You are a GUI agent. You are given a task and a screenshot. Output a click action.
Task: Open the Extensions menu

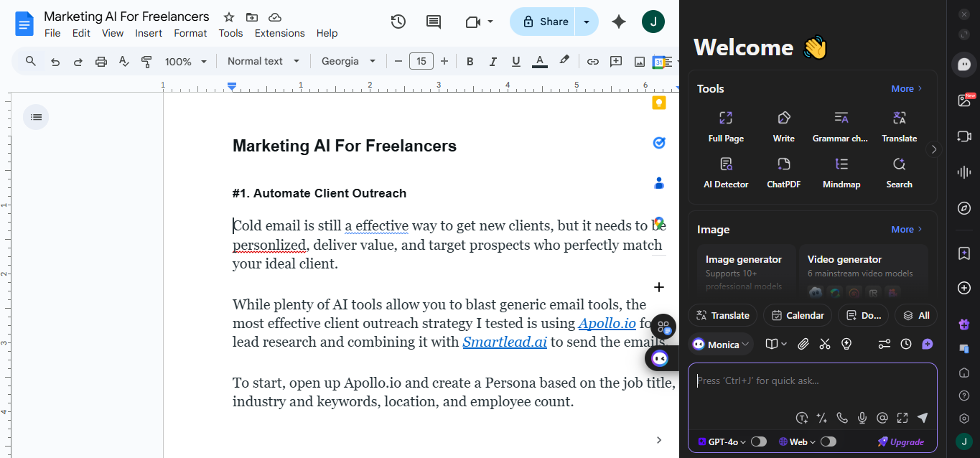pos(279,33)
